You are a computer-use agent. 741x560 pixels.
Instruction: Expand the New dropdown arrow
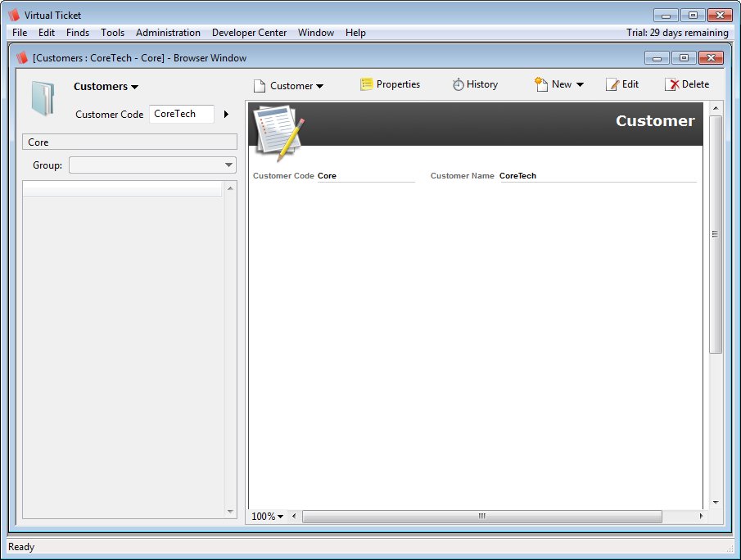coord(580,84)
